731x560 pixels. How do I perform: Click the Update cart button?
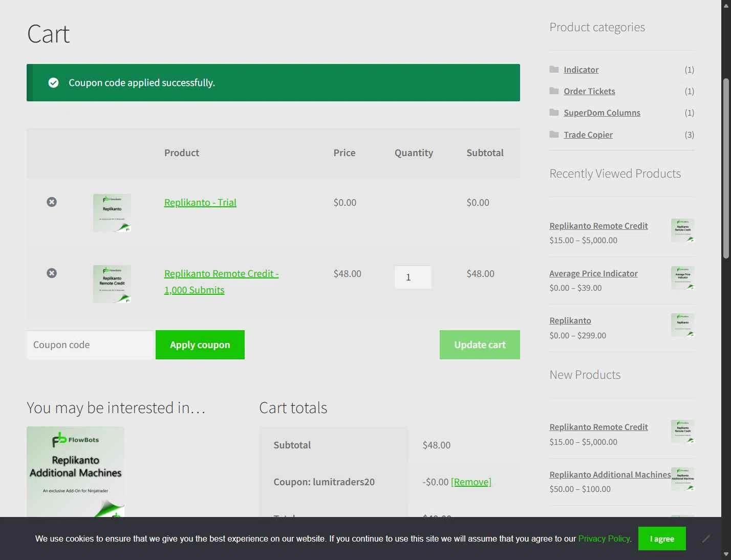(x=480, y=345)
